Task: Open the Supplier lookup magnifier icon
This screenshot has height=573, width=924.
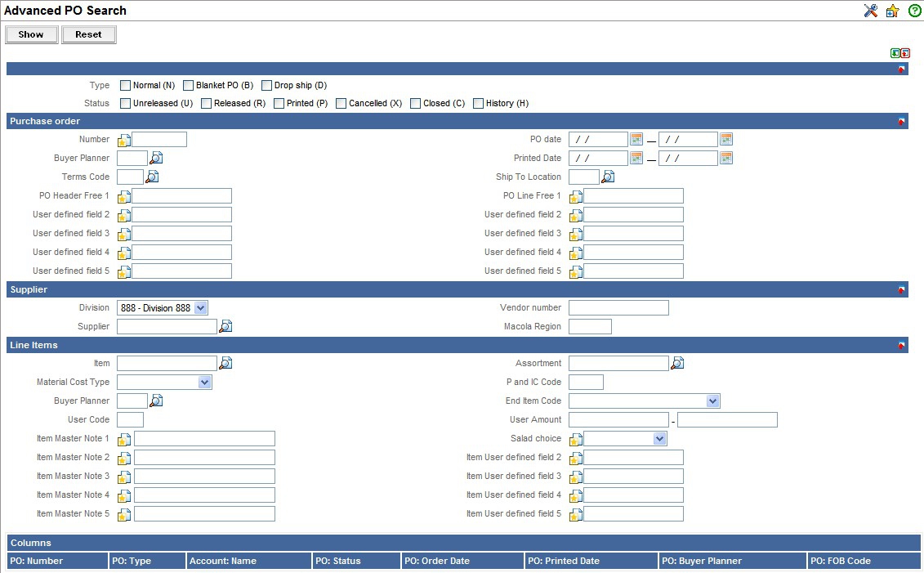Action: [225, 327]
